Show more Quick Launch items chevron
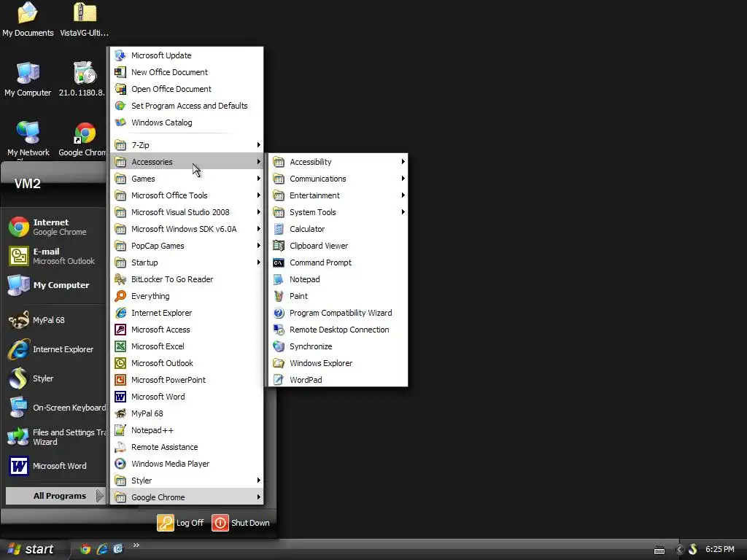The image size is (747, 560). tap(136, 545)
